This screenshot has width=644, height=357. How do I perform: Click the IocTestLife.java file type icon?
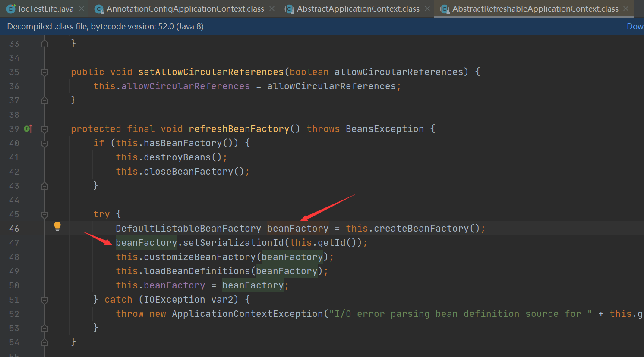tap(11, 9)
